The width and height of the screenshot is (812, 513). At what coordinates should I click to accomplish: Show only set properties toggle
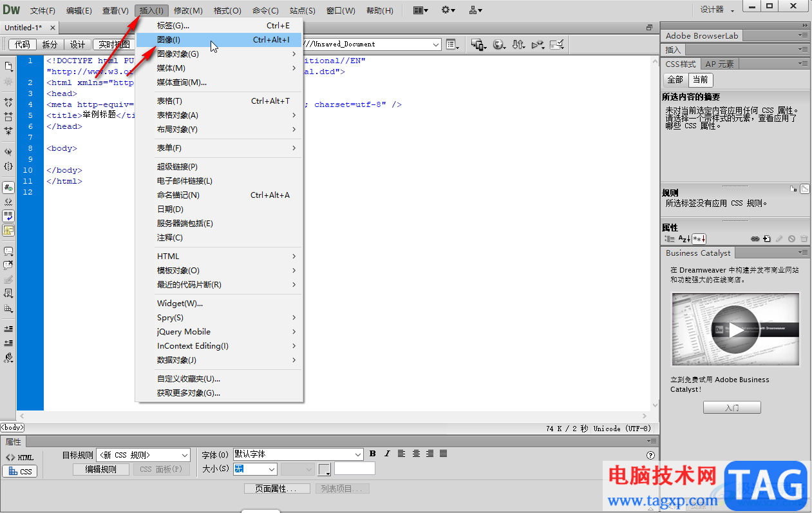click(699, 238)
